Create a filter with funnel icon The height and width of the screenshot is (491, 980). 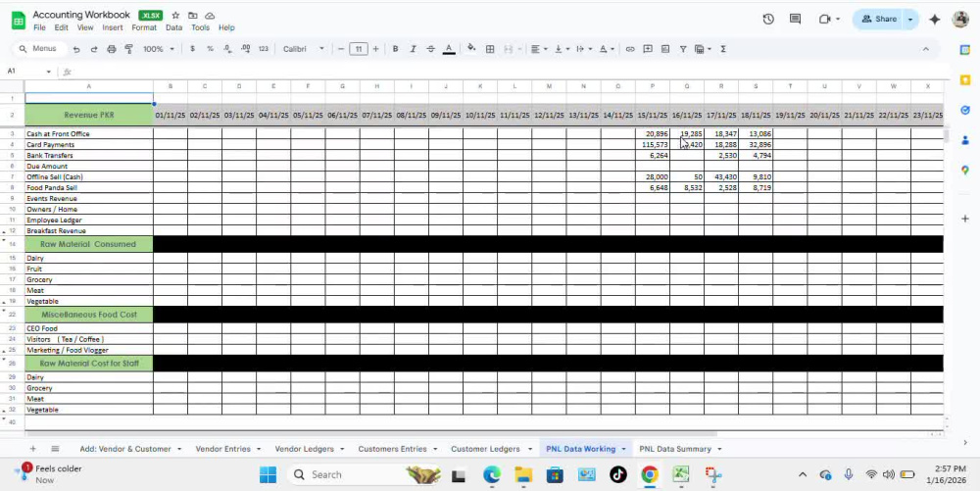pyautogui.click(x=682, y=49)
